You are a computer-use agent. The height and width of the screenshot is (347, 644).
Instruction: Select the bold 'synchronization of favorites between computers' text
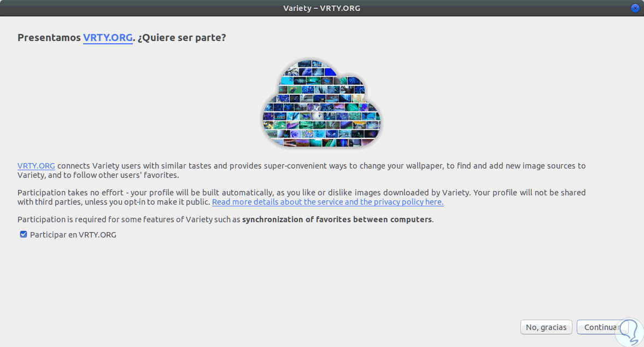[x=337, y=219]
